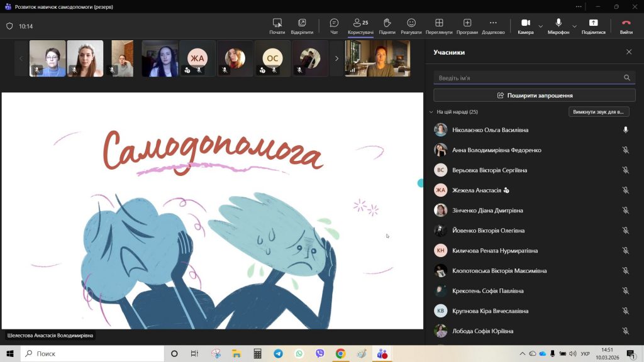Select Зінченко Діана Дмитрівна in list

(487, 211)
